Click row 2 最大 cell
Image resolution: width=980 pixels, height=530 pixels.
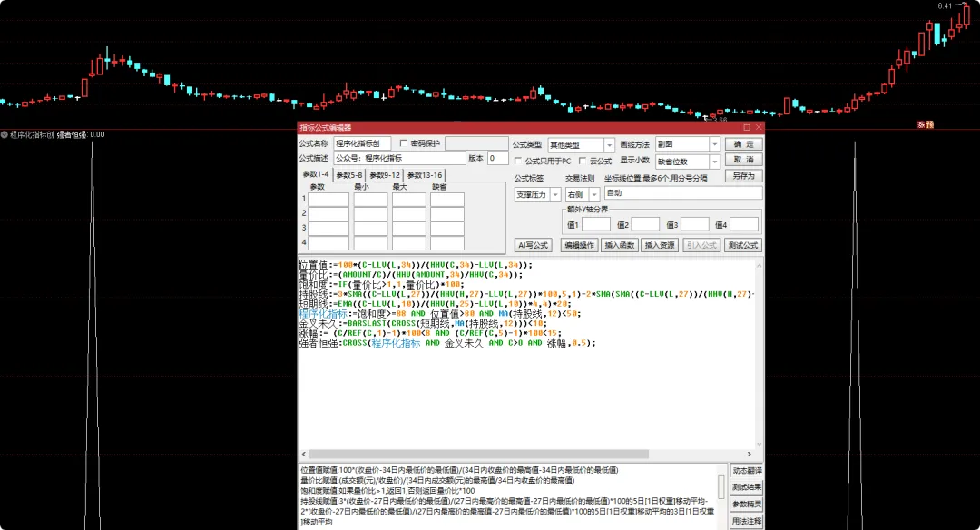(409, 214)
